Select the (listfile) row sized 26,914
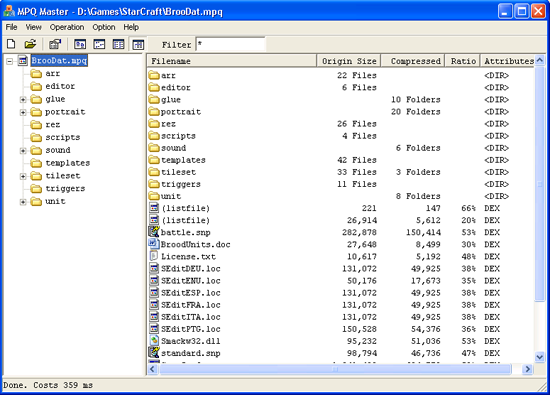Image resolution: width=550 pixels, height=395 pixels. coord(341,220)
